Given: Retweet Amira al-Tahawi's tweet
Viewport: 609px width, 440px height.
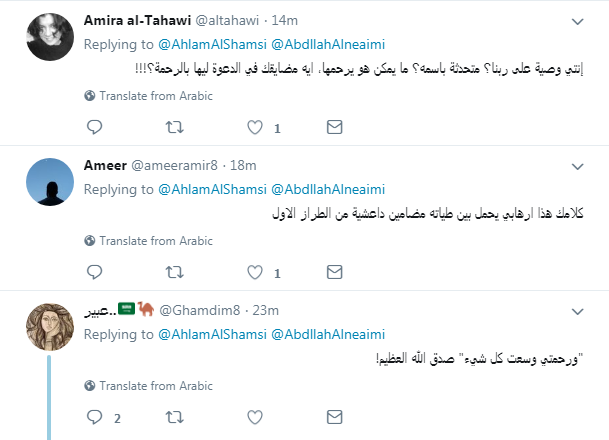Looking at the screenshot, I should point(174,127).
